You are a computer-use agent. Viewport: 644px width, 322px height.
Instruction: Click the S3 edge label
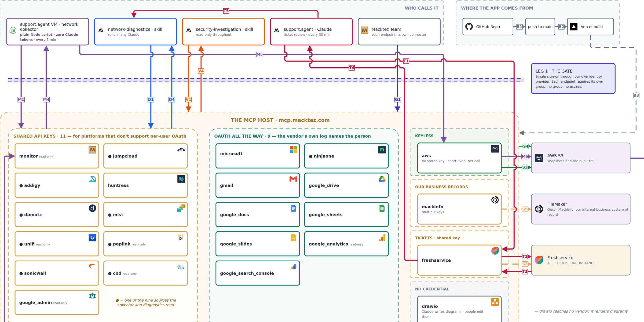pos(525,167)
